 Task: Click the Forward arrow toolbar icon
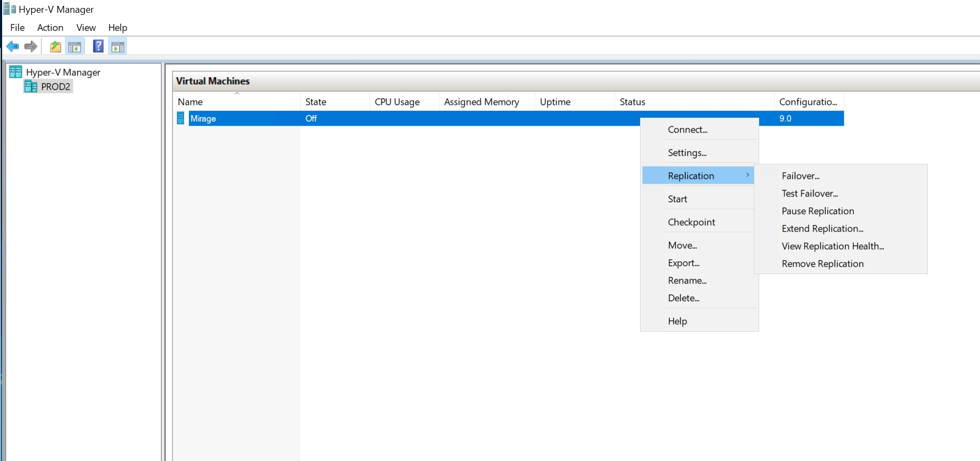31,47
